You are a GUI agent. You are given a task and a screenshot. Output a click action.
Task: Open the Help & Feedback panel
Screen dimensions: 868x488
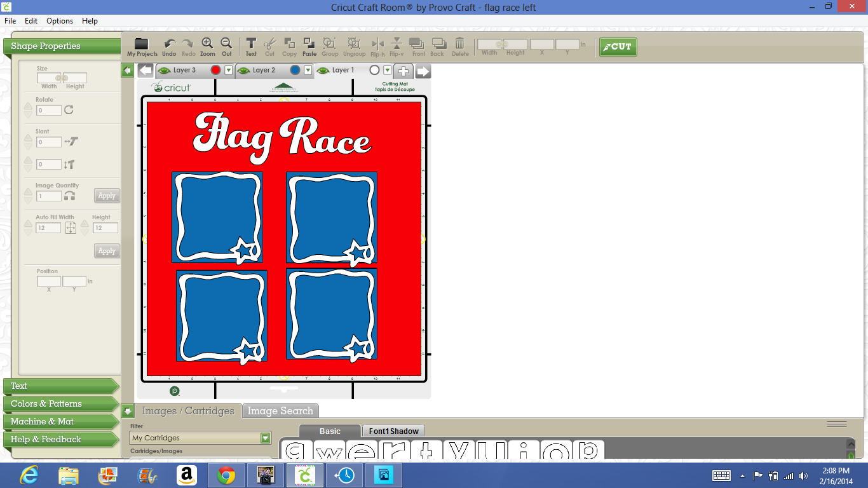62,439
